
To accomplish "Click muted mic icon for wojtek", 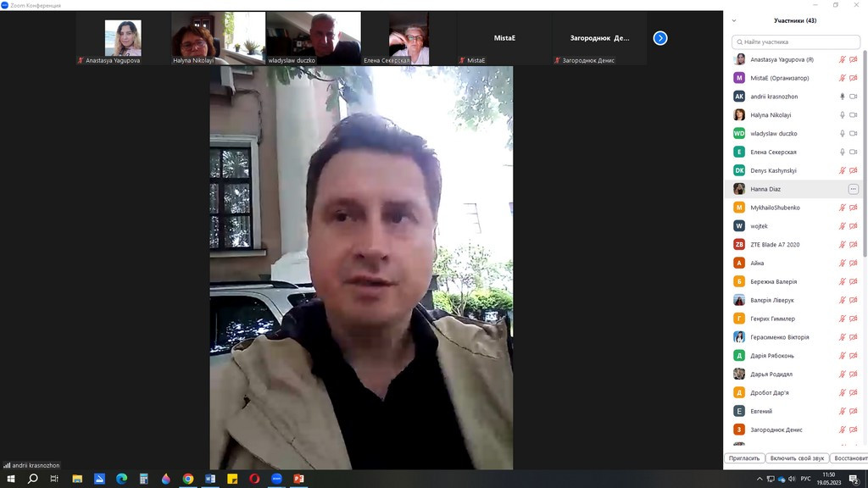I will point(842,225).
